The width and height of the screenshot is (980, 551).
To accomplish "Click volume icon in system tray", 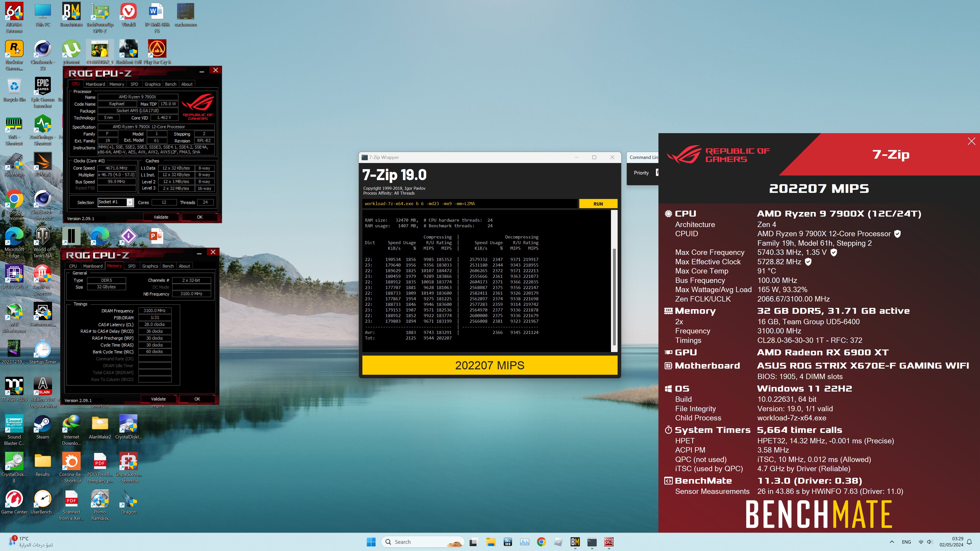I will click(x=929, y=542).
